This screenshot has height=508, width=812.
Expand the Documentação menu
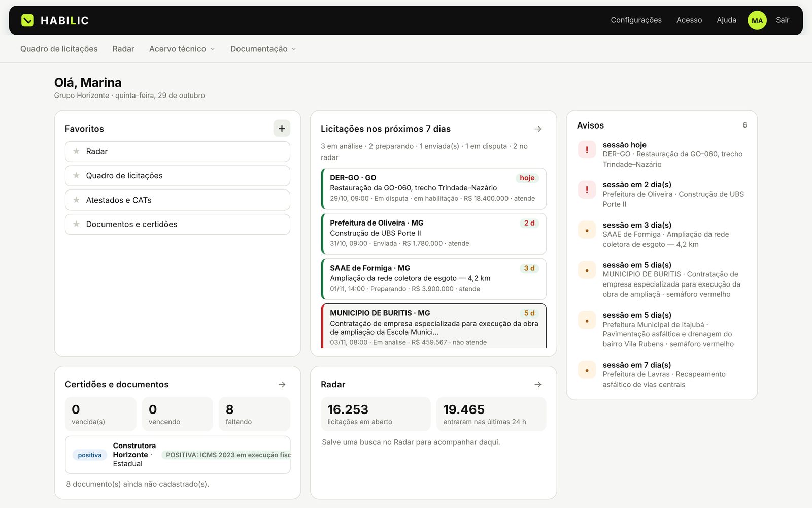pos(263,49)
